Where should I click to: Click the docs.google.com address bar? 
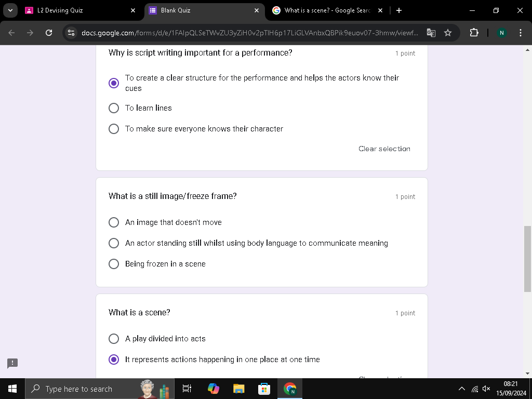pyautogui.click(x=250, y=33)
